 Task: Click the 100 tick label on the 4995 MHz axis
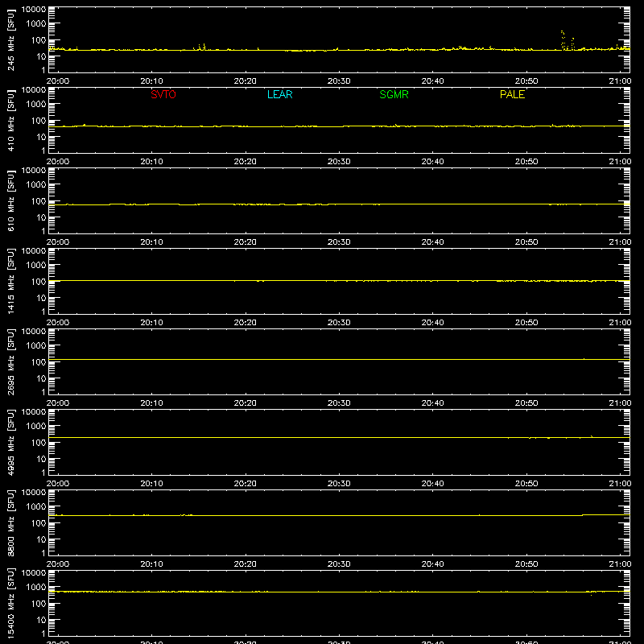pos(38,443)
